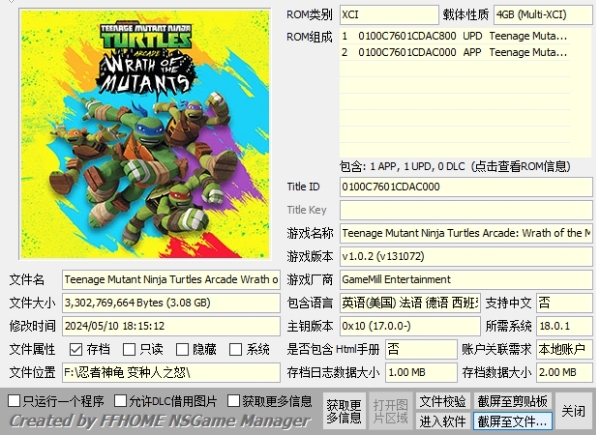596x436 pixels.
Task: Click the 所需系统 field 18.0.1
Action: [x=564, y=326]
